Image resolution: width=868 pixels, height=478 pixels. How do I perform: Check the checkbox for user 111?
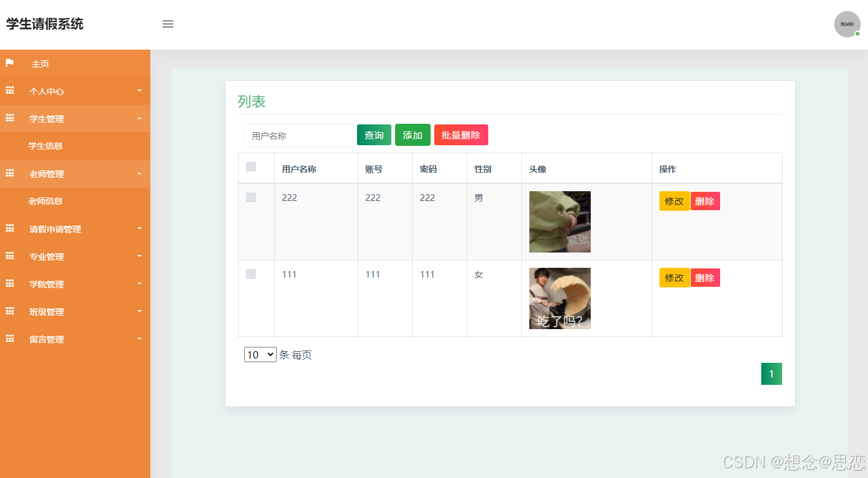251,274
